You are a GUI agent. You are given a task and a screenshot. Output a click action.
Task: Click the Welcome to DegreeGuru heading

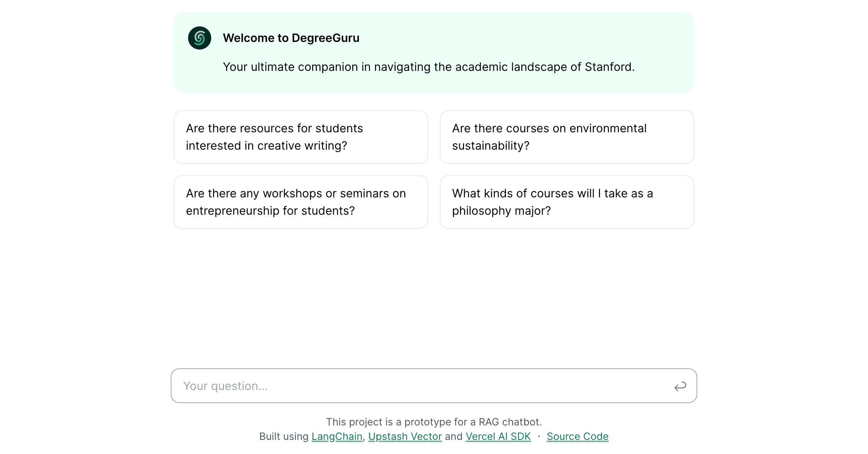point(292,38)
